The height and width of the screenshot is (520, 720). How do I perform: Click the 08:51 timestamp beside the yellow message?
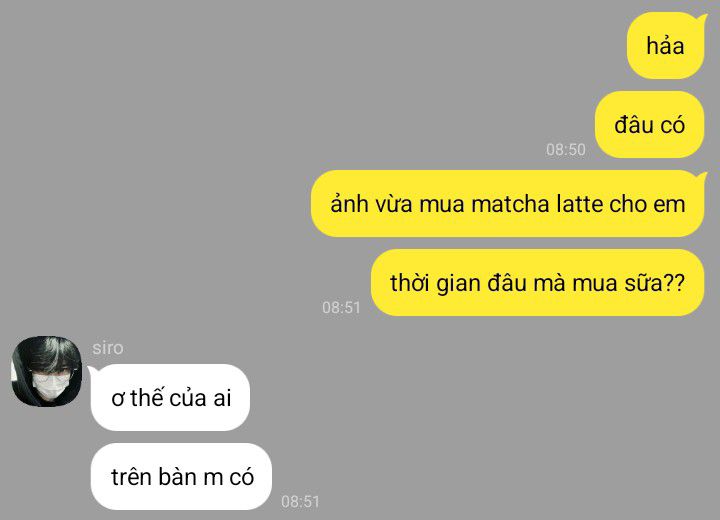click(x=341, y=307)
